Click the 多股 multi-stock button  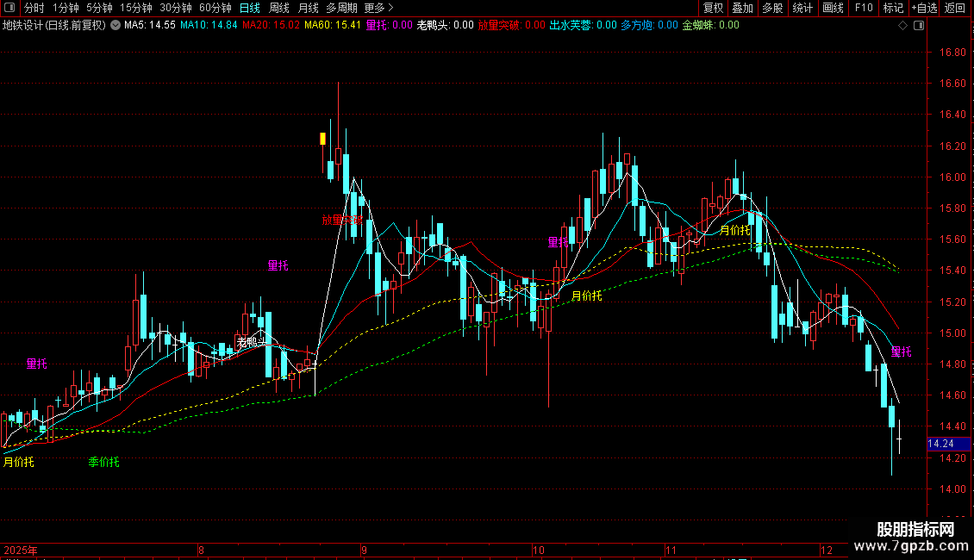click(772, 8)
